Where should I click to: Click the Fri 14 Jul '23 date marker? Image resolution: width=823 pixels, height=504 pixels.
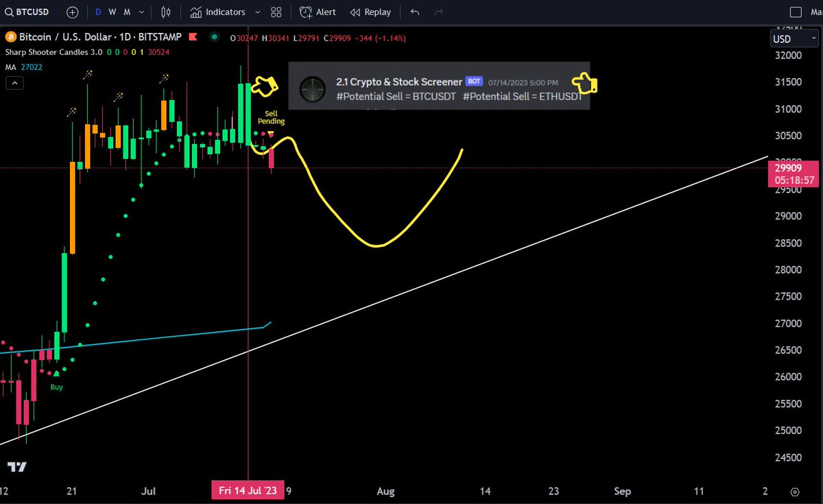(x=247, y=490)
